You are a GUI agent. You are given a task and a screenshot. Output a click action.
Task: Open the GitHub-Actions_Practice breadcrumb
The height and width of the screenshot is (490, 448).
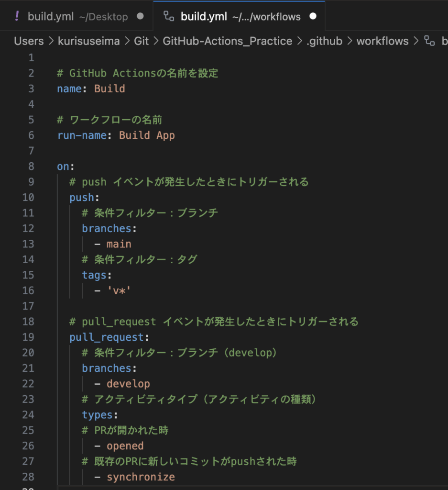(x=227, y=41)
